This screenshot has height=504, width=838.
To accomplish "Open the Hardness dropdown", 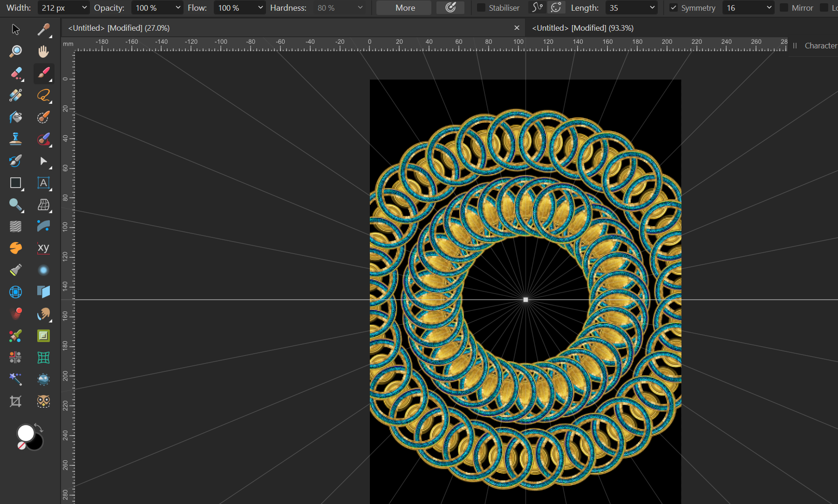I will click(360, 7).
